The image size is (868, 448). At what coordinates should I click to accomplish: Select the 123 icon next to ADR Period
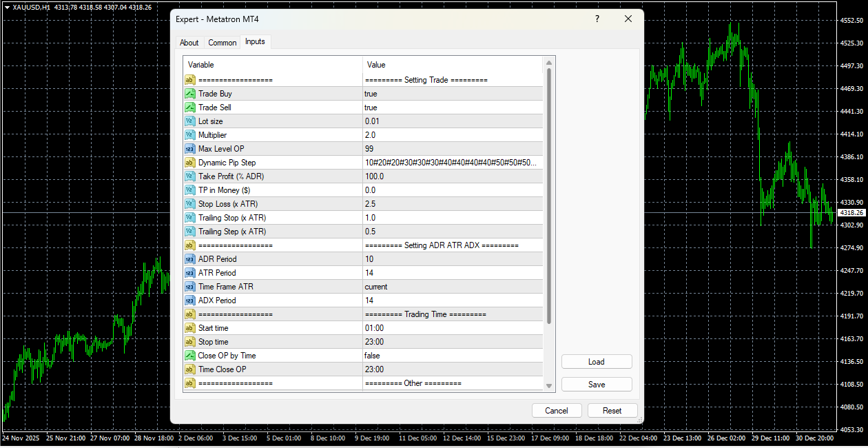(189, 258)
